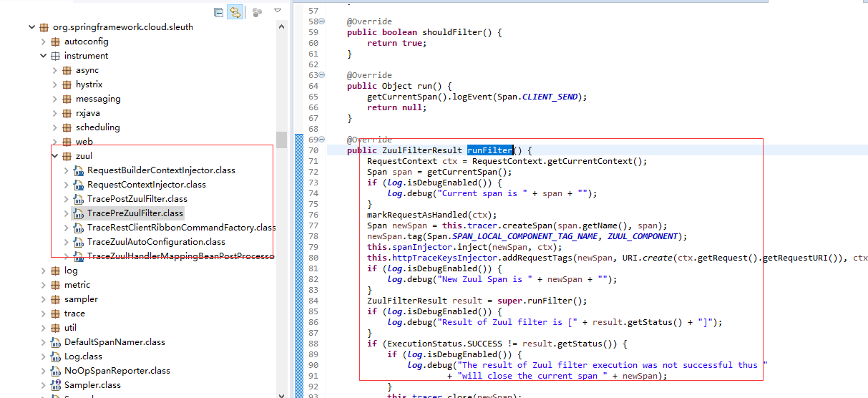The width and height of the screenshot is (868, 398).
Task: Fold the runFilter method at line 69
Action: tap(322, 140)
